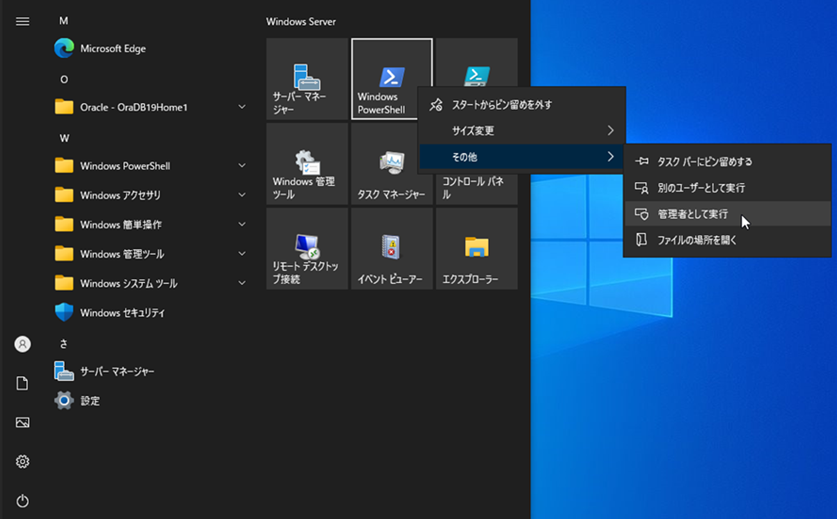The width and height of the screenshot is (837, 519).
Task: Click the letter M section header
Action: (64, 21)
